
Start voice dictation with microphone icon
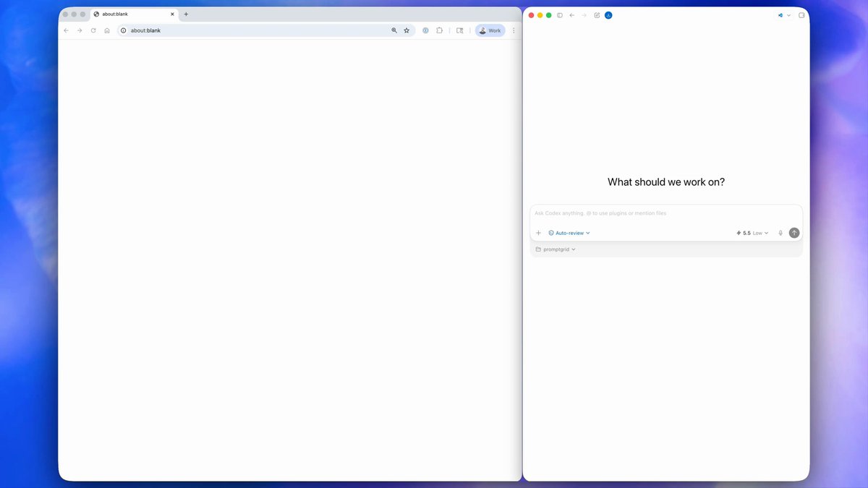pyautogui.click(x=780, y=233)
